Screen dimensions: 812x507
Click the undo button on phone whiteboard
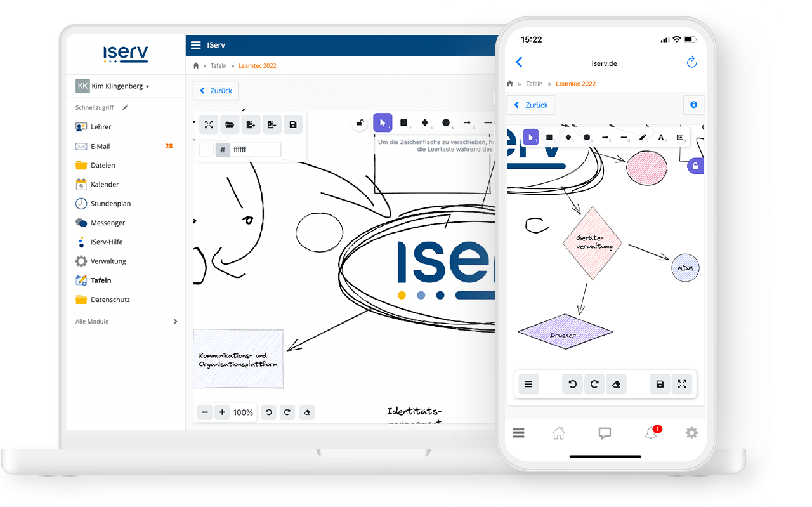(x=572, y=384)
